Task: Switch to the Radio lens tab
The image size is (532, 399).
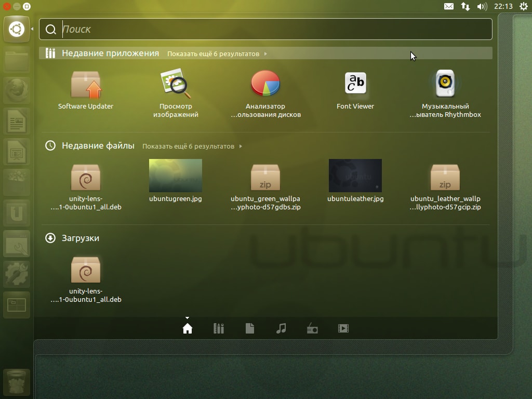Action: (x=312, y=328)
